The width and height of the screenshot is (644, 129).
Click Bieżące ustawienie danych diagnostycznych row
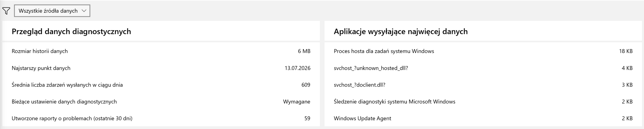[x=161, y=102]
